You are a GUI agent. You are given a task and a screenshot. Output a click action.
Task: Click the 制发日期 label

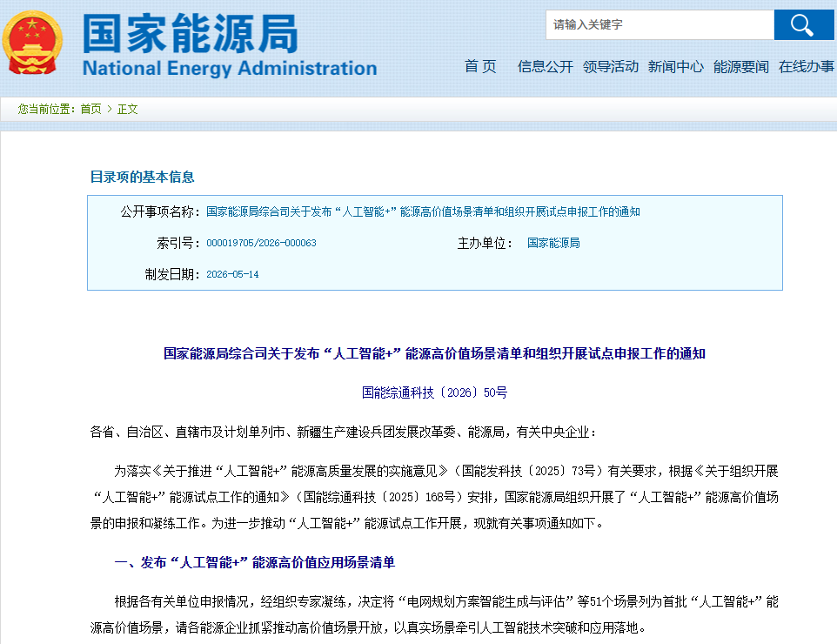pyautogui.click(x=172, y=274)
